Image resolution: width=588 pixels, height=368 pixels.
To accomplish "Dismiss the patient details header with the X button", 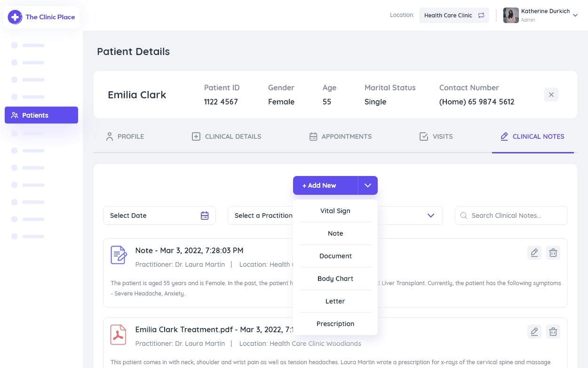I will 551,95.
